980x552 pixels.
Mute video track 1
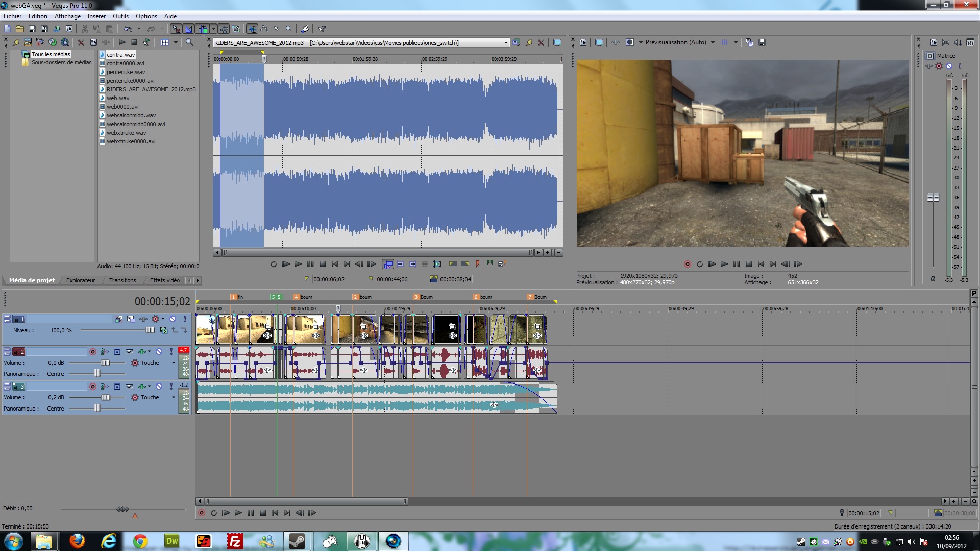pyautogui.click(x=173, y=319)
